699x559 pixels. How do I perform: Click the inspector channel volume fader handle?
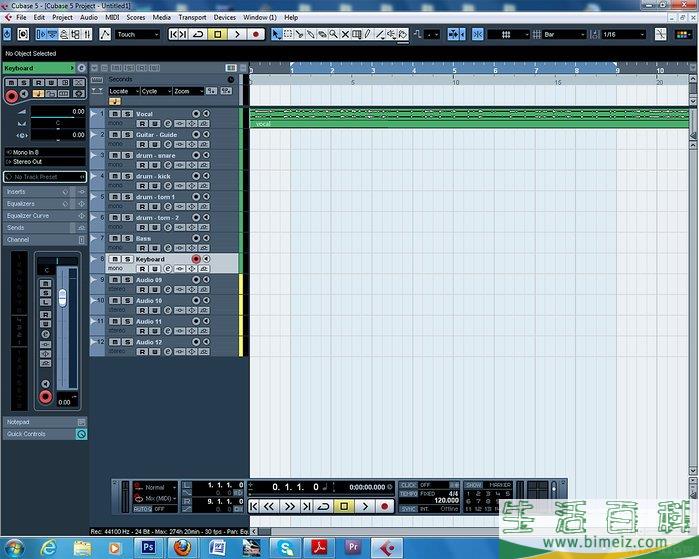[62, 298]
